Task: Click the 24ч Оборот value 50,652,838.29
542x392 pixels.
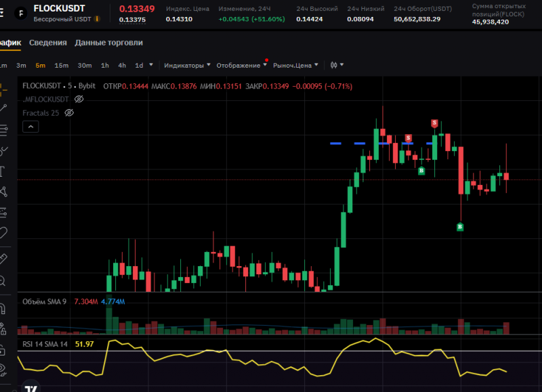Action: tap(417, 19)
